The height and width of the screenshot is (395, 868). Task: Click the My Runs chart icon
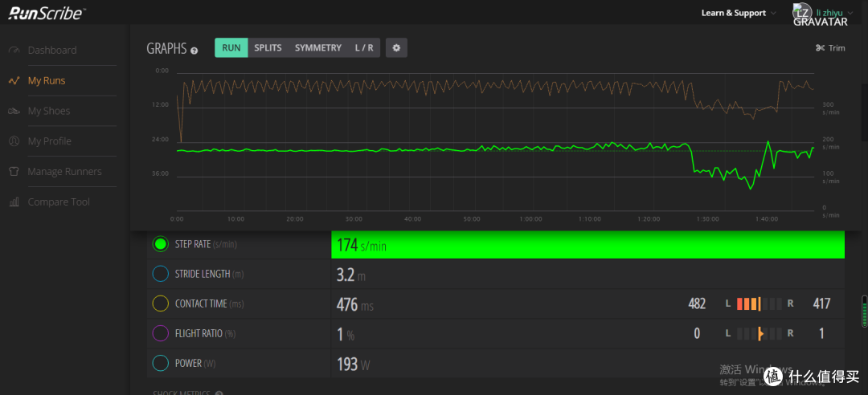14,81
